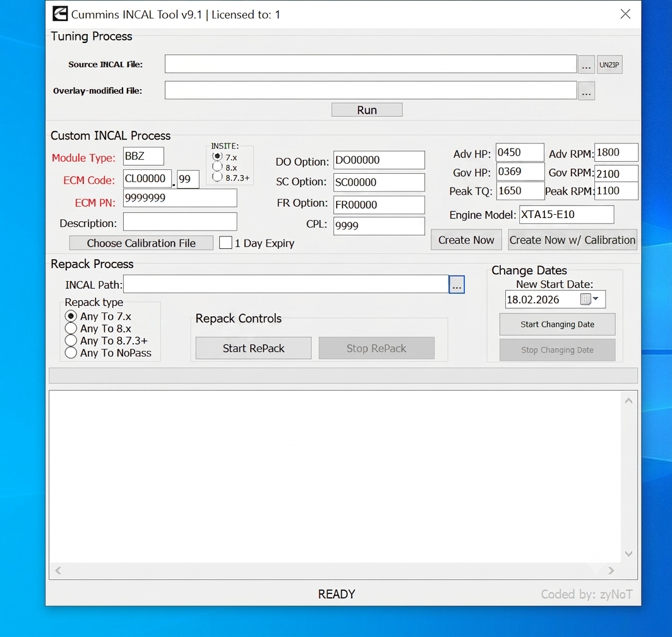This screenshot has height=637, width=672.
Task: Close the Cummins INCAL Tool window
Action: click(625, 14)
